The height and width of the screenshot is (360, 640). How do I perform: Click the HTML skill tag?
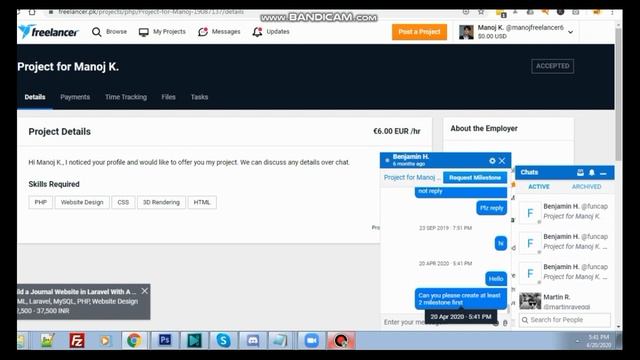[202, 202]
